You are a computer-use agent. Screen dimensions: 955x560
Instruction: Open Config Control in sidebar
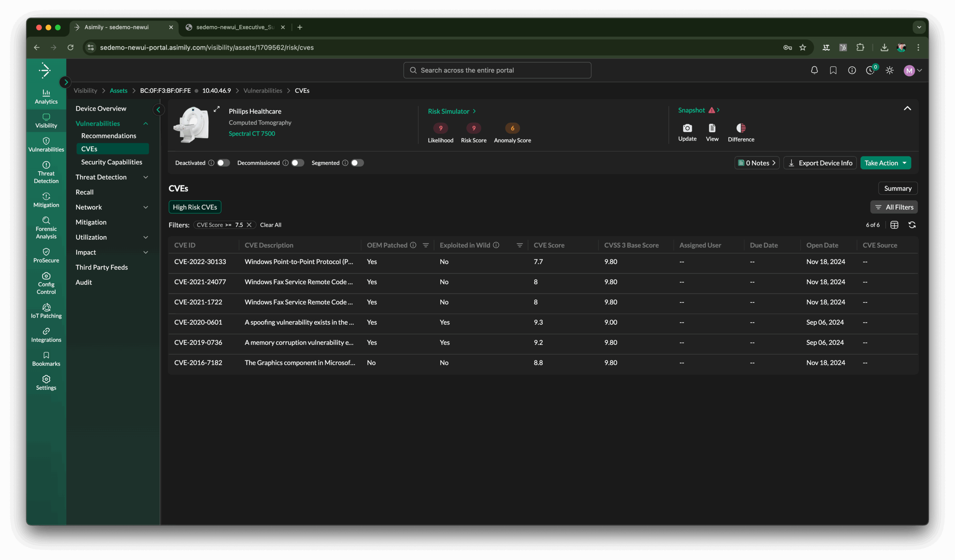point(46,283)
